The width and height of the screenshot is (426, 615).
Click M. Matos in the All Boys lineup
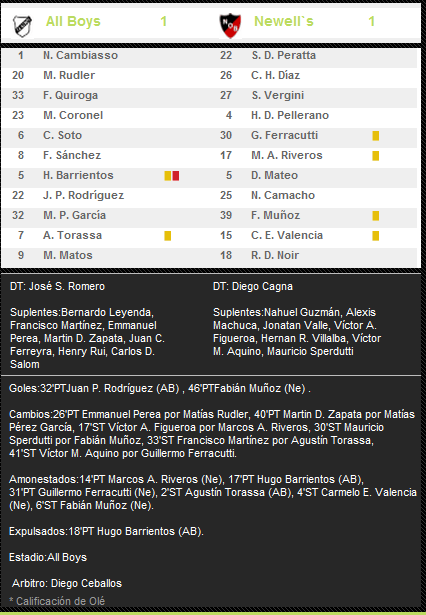coord(68,255)
